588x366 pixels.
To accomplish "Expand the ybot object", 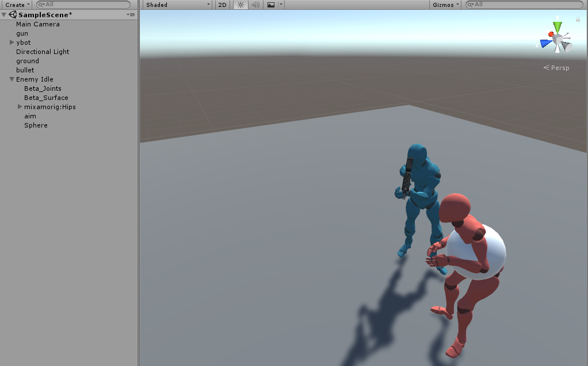I will click(12, 43).
